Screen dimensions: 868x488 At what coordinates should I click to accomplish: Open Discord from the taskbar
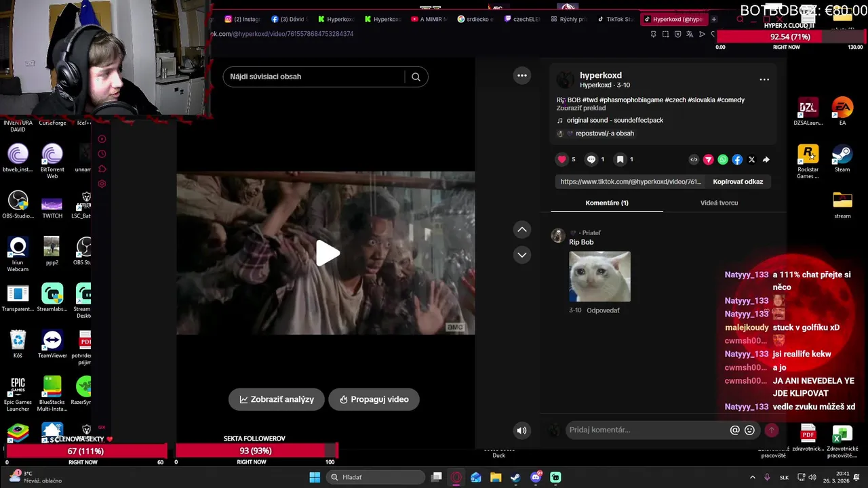coord(536,477)
